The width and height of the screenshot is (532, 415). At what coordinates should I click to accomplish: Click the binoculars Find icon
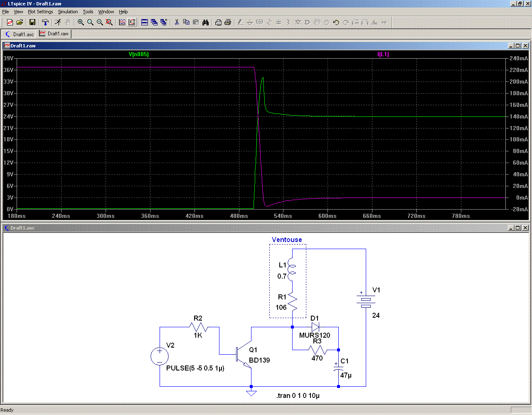[205, 22]
